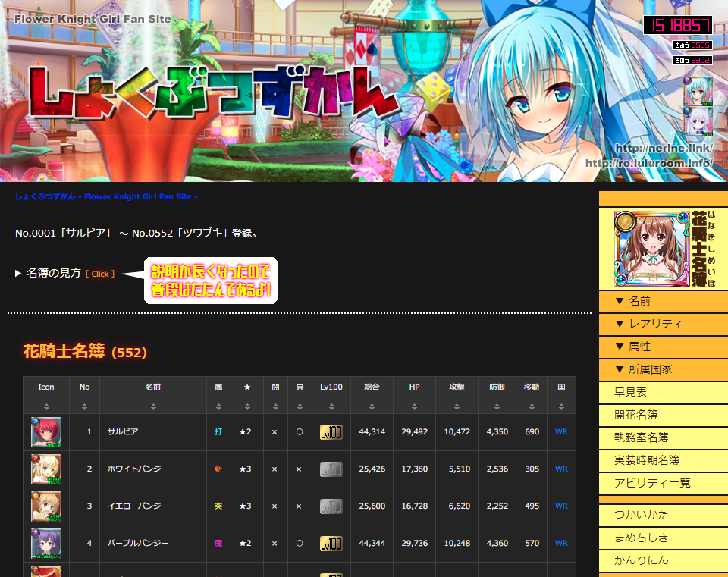The image size is (728, 577).
Task: Click the Lv100 badge for ホワイトパンジー
Action: pyautogui.click(x=331, y=469)
